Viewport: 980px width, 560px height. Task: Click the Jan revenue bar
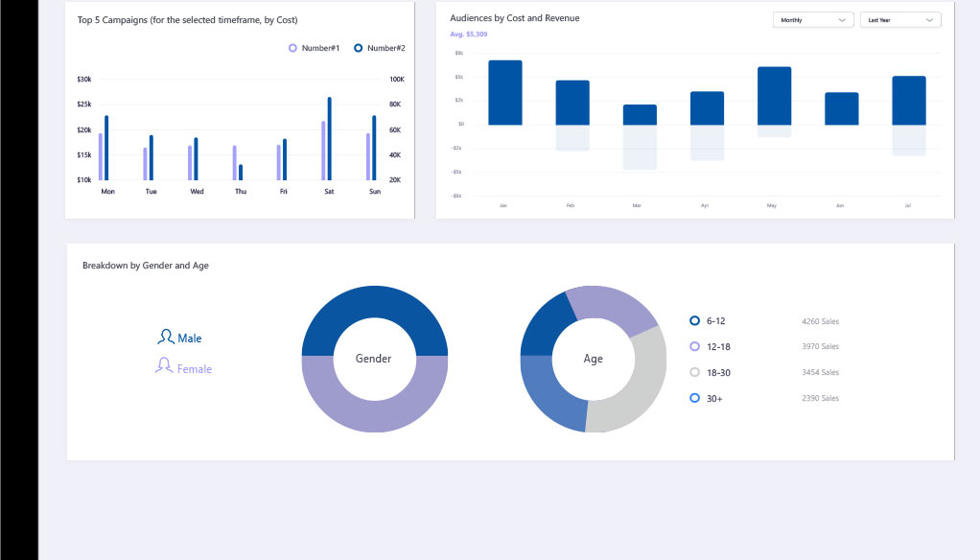click(x=505, y=92)
